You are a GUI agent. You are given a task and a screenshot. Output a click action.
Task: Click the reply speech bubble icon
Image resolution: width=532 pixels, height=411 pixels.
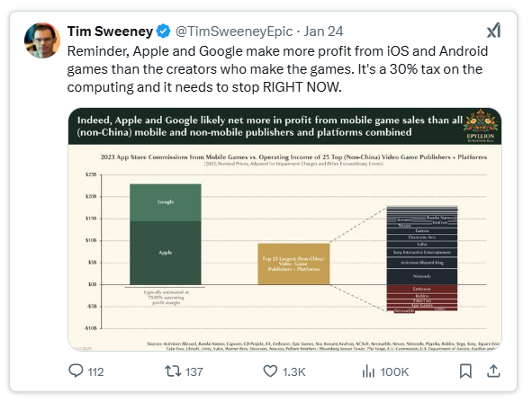(76, 371)
